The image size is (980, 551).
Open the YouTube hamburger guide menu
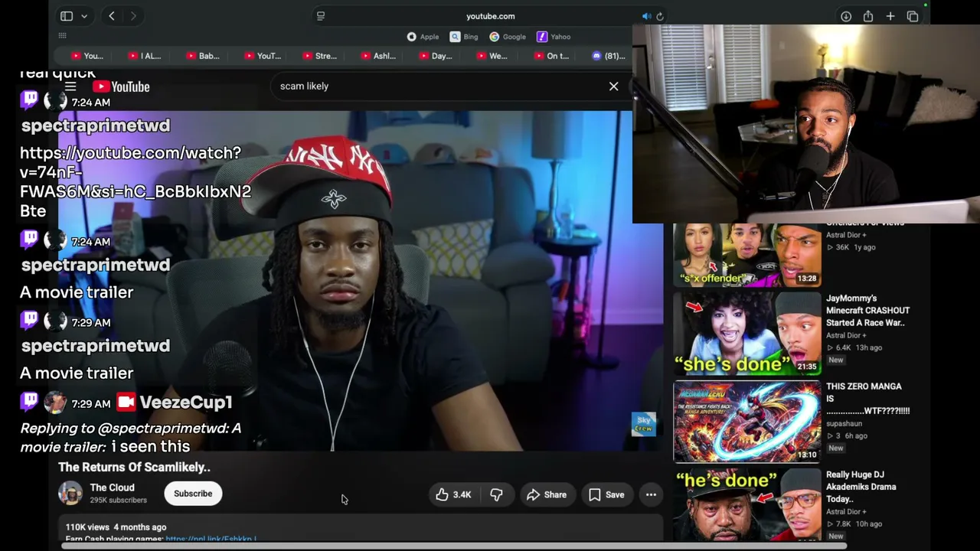coord(70,86)
